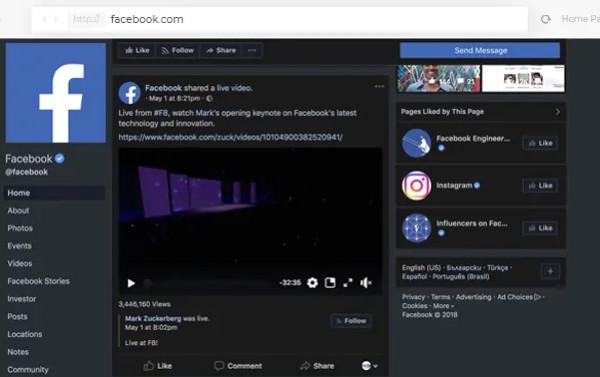The height and width of the screenshot is (377, 600).
Task: Seek along the video progress bar
Action: point(209,284)
